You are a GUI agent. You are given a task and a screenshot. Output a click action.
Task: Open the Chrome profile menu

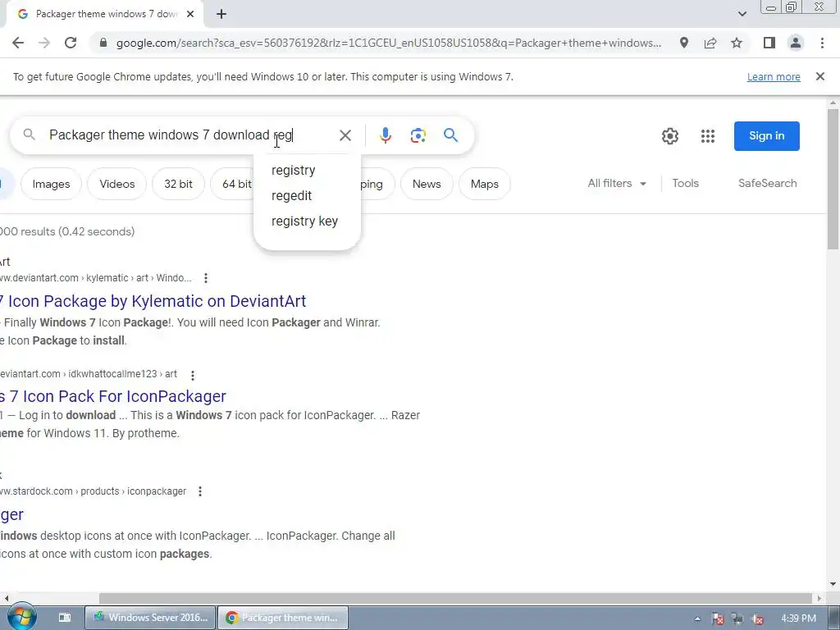pos(796,43)
